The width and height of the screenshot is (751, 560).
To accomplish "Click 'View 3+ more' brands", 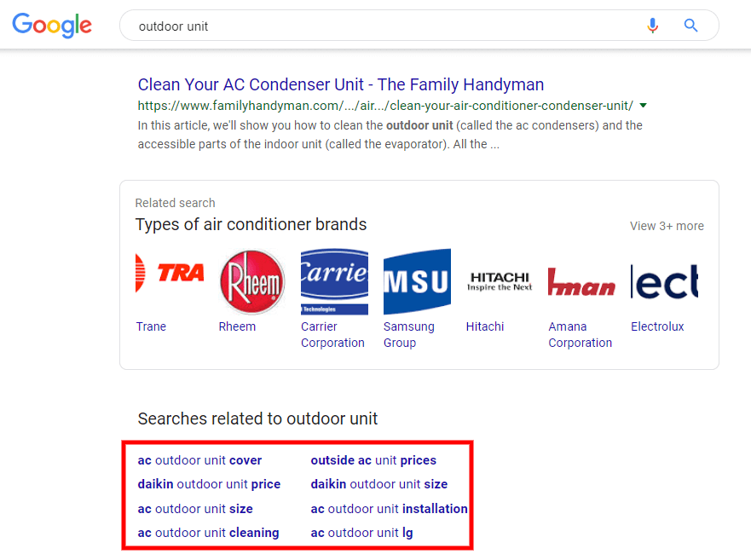I will coord(667,226).
